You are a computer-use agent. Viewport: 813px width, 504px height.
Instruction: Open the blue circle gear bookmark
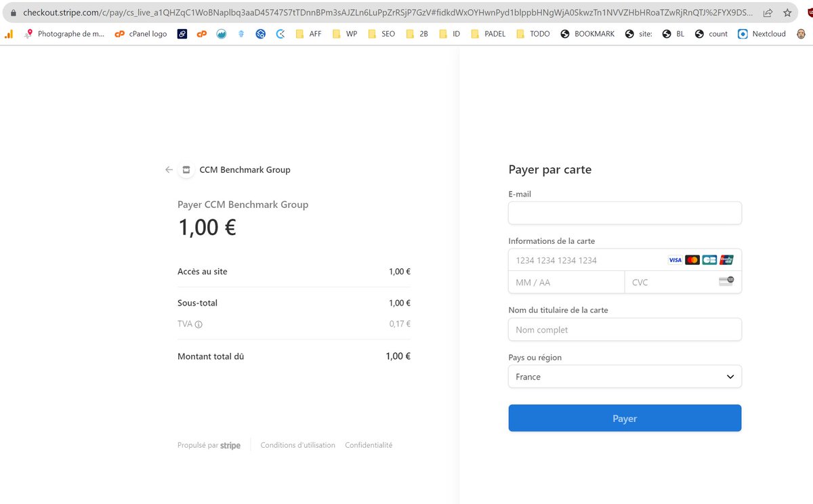(261, 34)
